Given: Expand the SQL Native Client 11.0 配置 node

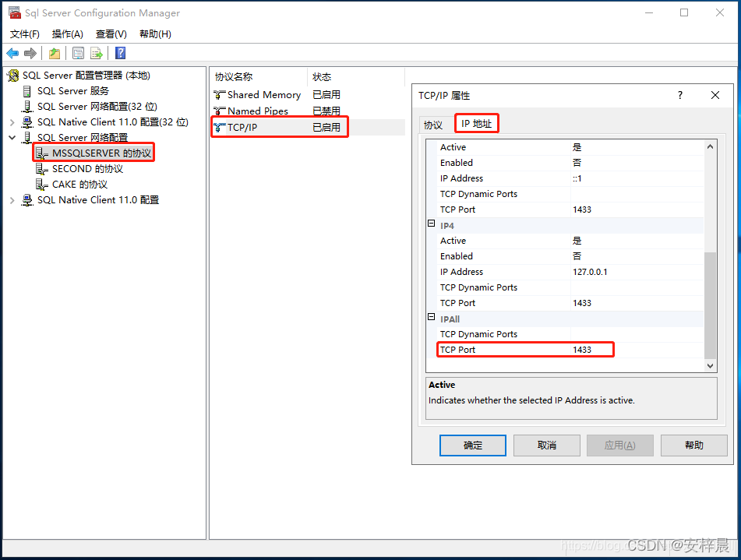Looking at the screenshot, I should (x=12, y=200).
